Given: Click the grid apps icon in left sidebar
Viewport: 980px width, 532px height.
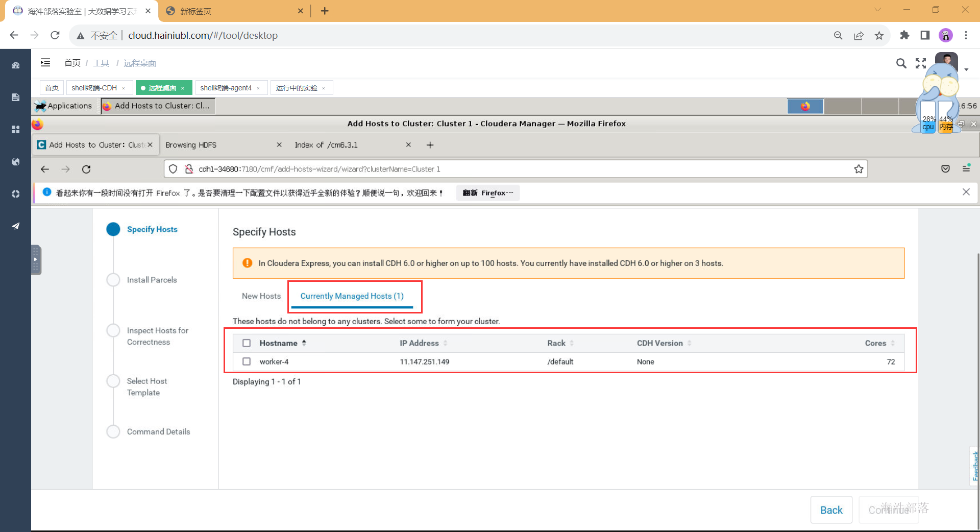Looking at the screenshot, I should 16,130.
